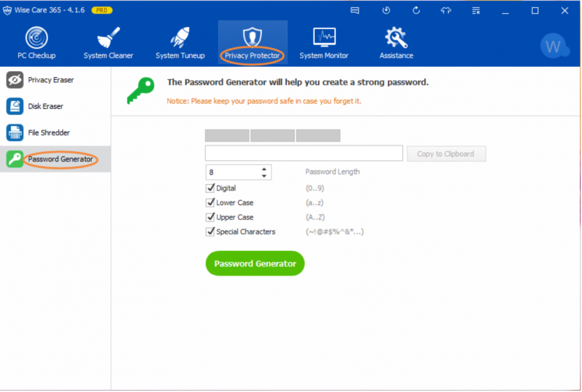Screen dimensions: 582x392
Task: Open System Tuneup rocket icon
Action: pos(180,38)
